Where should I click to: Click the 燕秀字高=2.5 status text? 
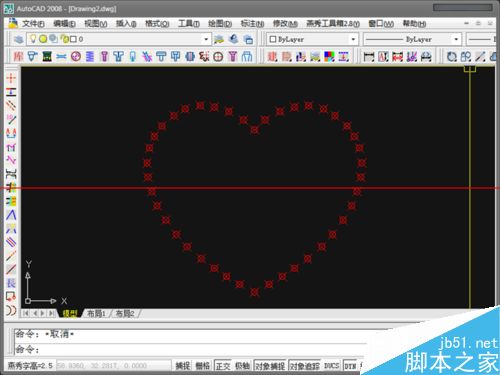(x=30, y=366)
